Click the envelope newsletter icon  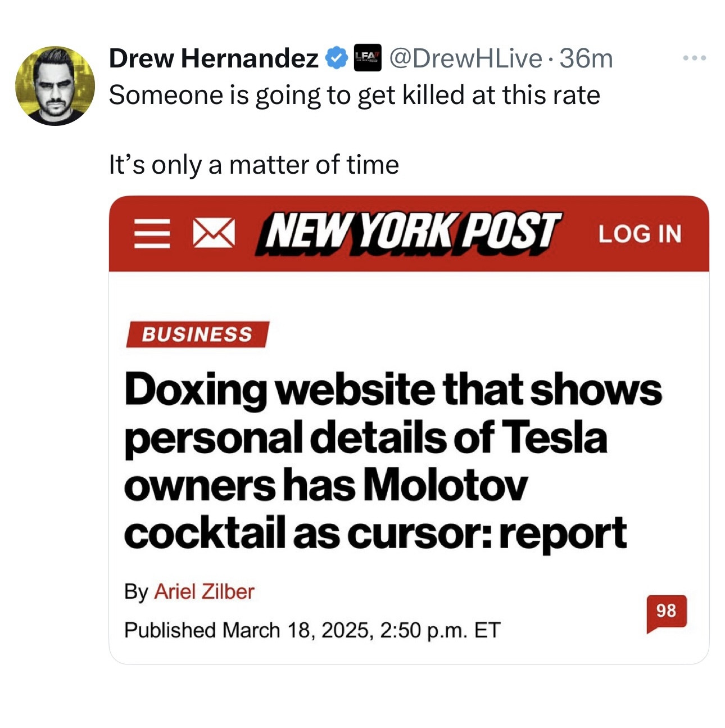coord(214,234)
